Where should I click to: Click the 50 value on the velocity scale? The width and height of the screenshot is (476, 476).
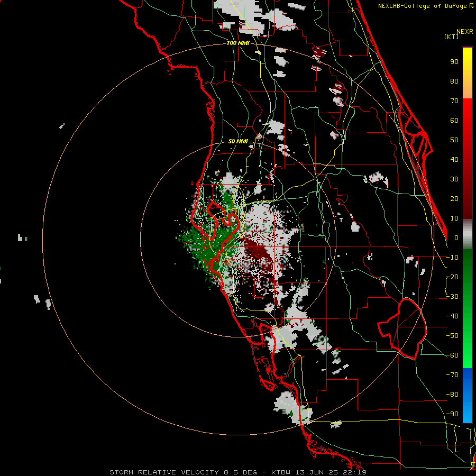coord(454,140)
